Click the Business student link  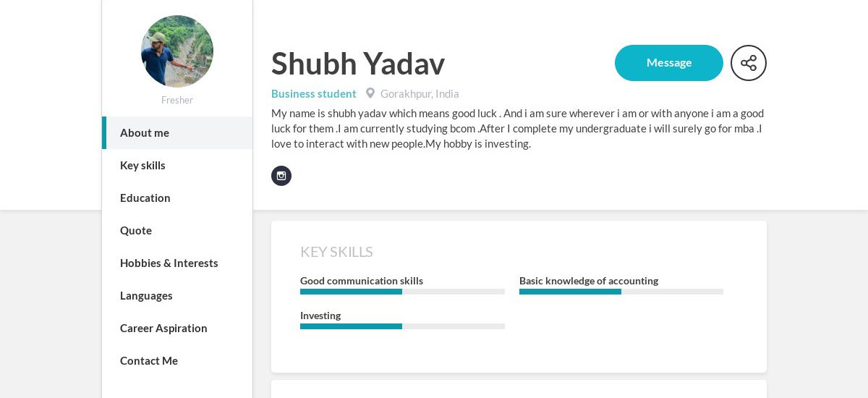click(x=314, y=93)
